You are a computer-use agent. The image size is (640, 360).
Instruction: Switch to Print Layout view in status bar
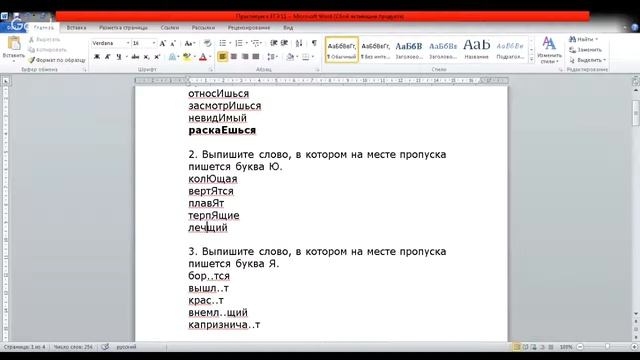517,347
